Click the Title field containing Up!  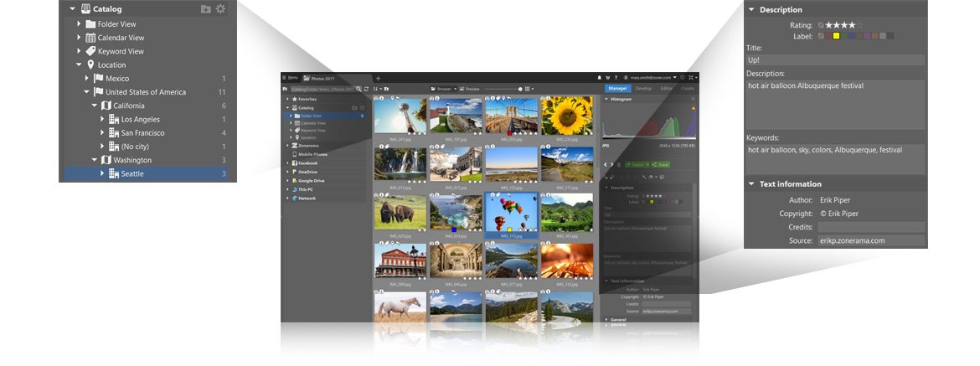[x=835, y=60]
